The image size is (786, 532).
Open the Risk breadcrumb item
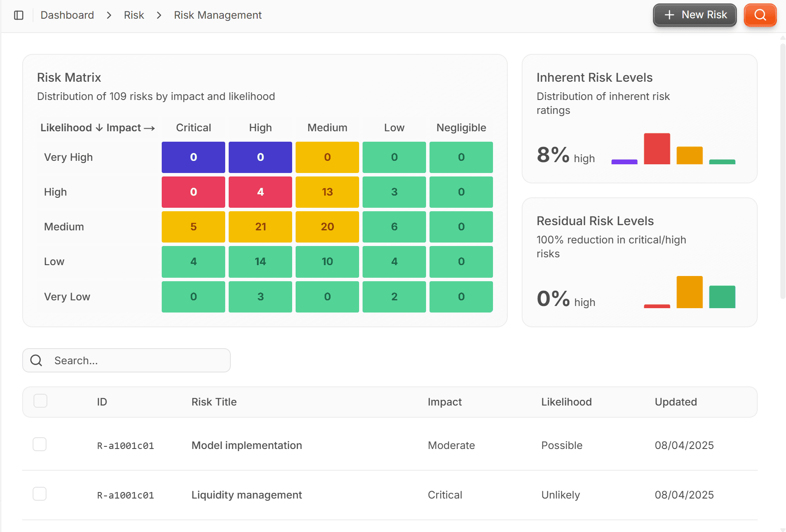tap(134, 15)
